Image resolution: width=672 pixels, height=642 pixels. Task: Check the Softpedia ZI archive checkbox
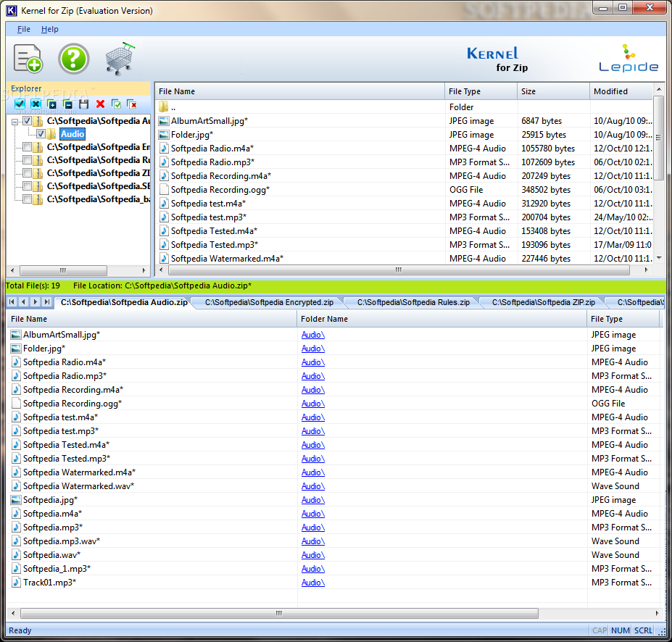[27, 173]
